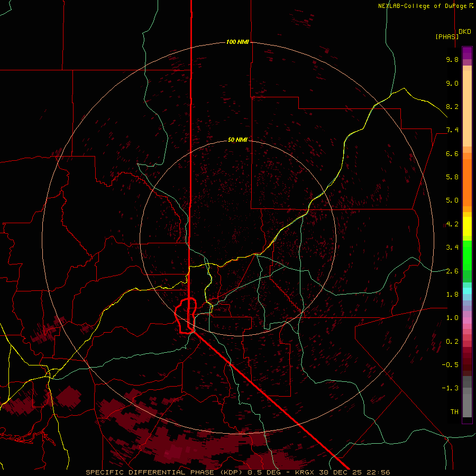Click the 100 NMI range ring label
The image size is (476, 476).
pyautogui.click(x=237, y=42)
